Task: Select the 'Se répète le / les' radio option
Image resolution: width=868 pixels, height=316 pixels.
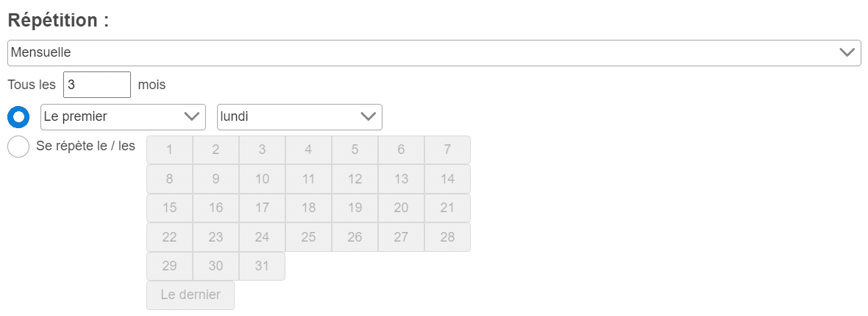Action: [18, 146]
